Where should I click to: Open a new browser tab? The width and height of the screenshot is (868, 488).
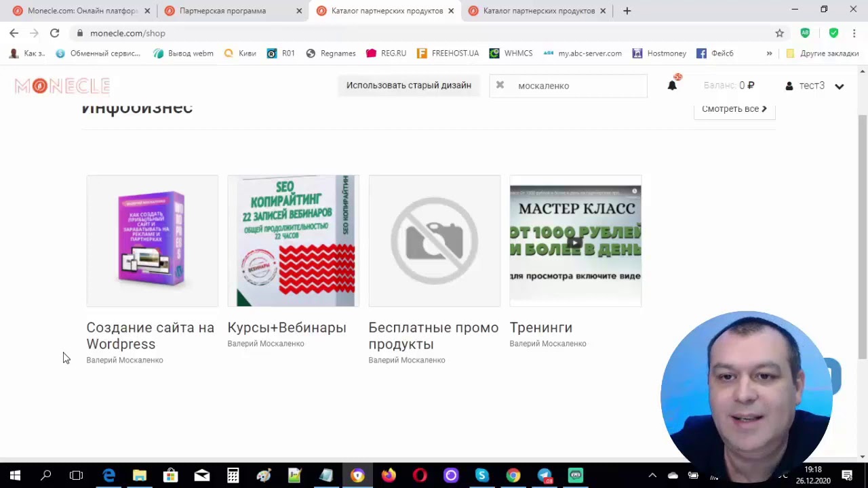627,11
